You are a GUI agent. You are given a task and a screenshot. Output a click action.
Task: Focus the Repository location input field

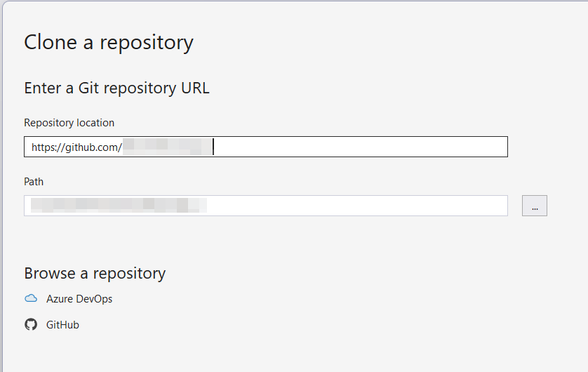(x=266, y=147)
